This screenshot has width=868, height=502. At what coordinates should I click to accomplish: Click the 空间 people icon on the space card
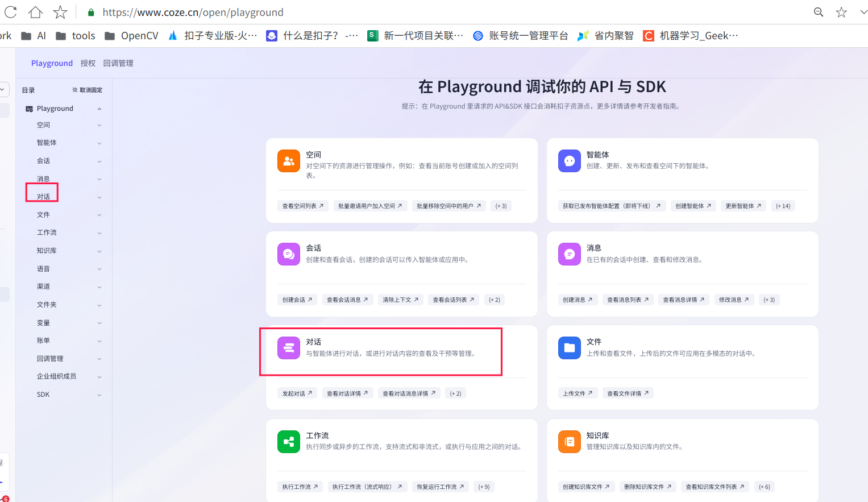coord(289,161)
